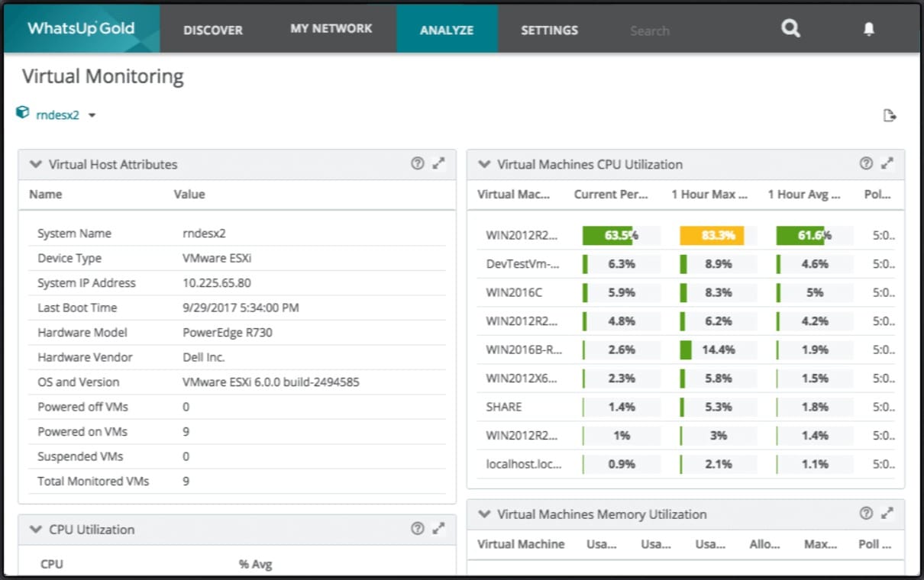The height and width of the screenshot is (580, 924).
Task: Sort by the Value column header
Action: pos(189,194)
